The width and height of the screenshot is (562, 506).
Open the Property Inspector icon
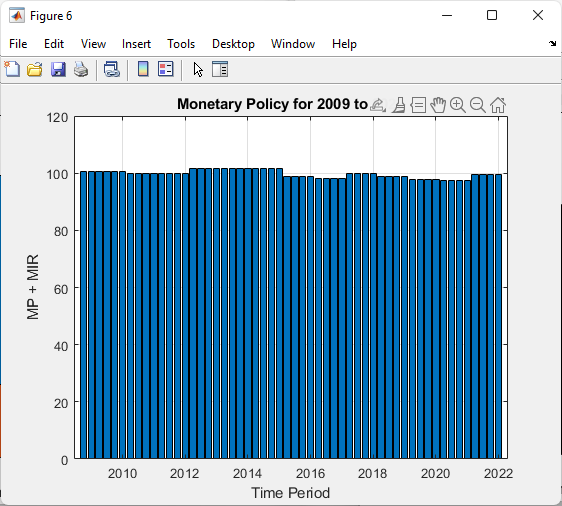[220, 69]
